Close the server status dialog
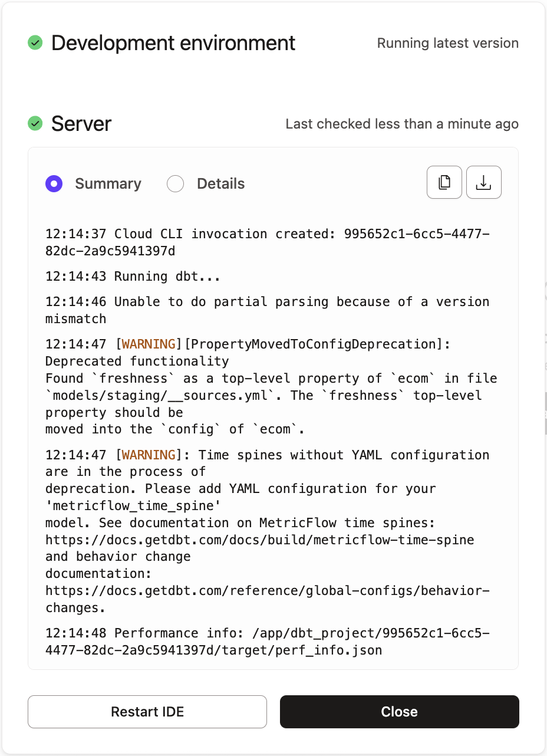Screen dimensions: 547x756 pyautogui.click(x=399, y=712)
